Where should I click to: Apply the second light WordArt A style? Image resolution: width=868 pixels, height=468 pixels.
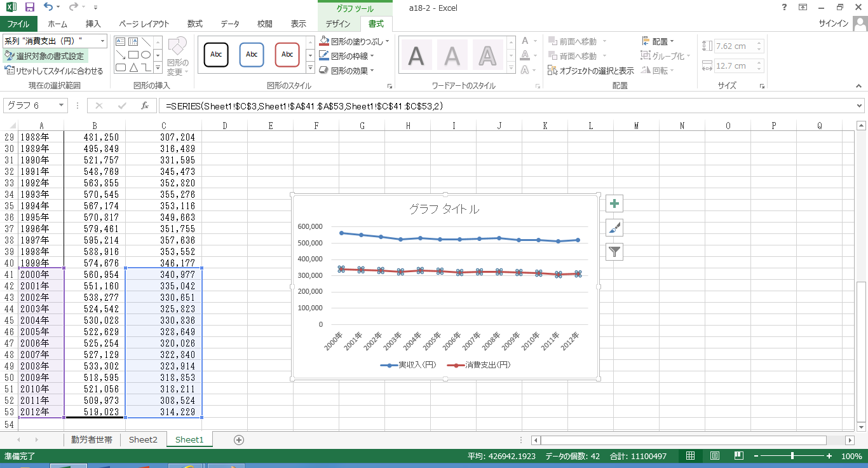(x=452, y=56)
